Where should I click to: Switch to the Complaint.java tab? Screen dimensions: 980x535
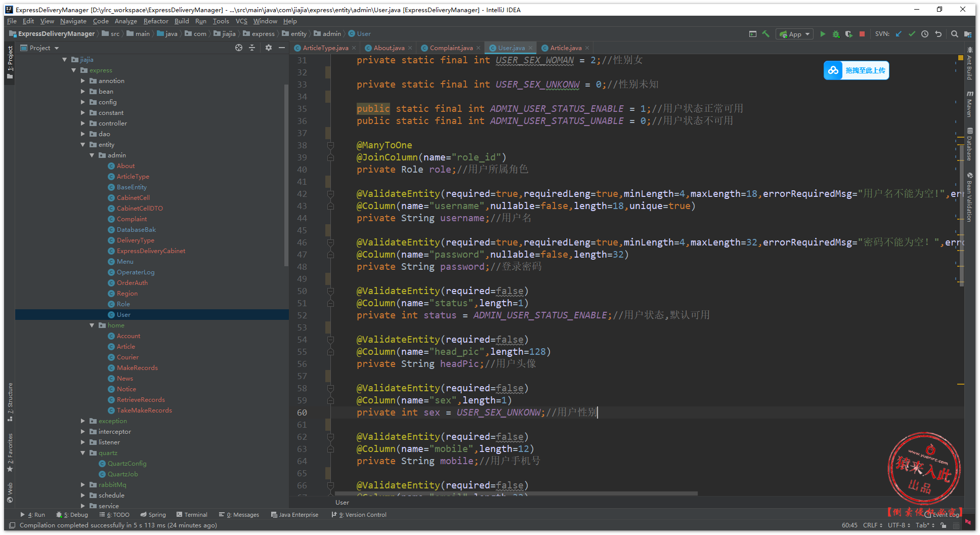tap(451, 48)
